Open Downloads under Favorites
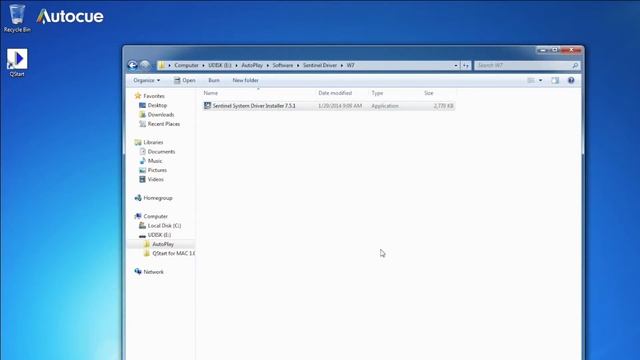 [x=161, y=115]
